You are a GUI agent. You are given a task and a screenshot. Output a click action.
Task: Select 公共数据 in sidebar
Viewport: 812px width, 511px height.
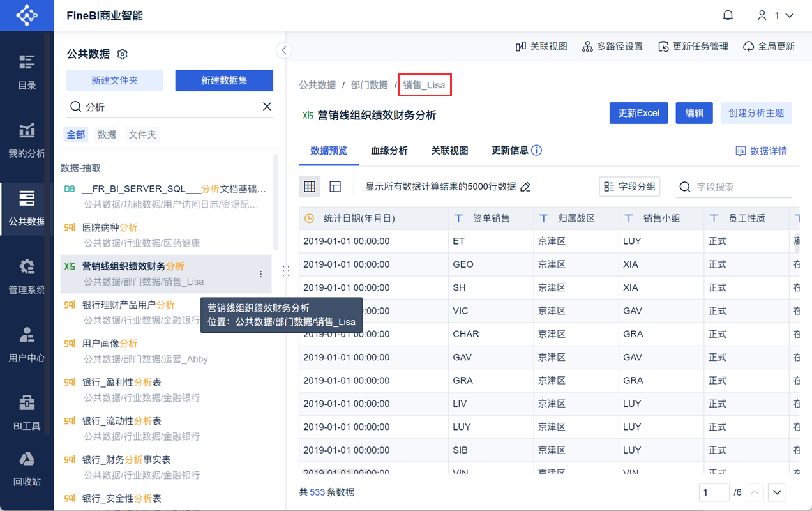[27, 208]
